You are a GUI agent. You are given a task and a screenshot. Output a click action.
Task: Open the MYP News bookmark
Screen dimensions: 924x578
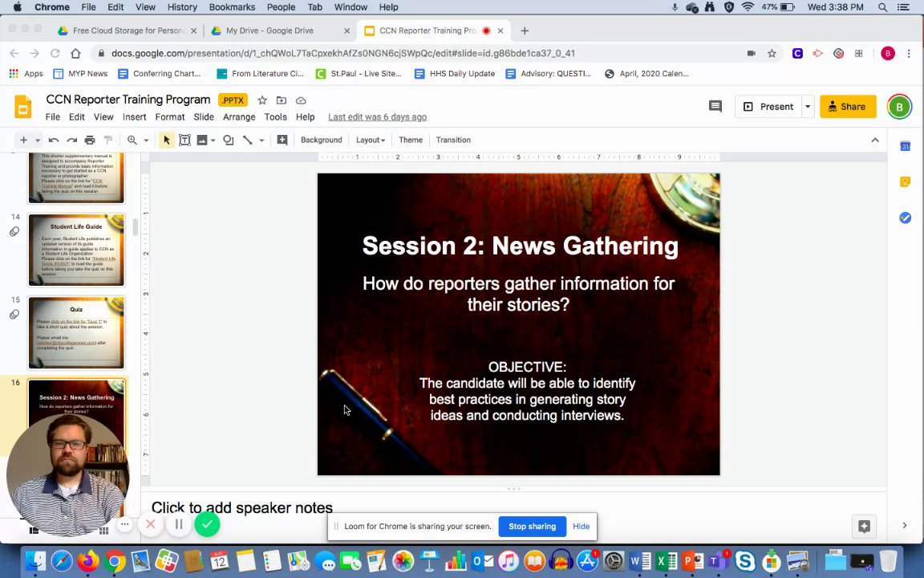[81, 74]
